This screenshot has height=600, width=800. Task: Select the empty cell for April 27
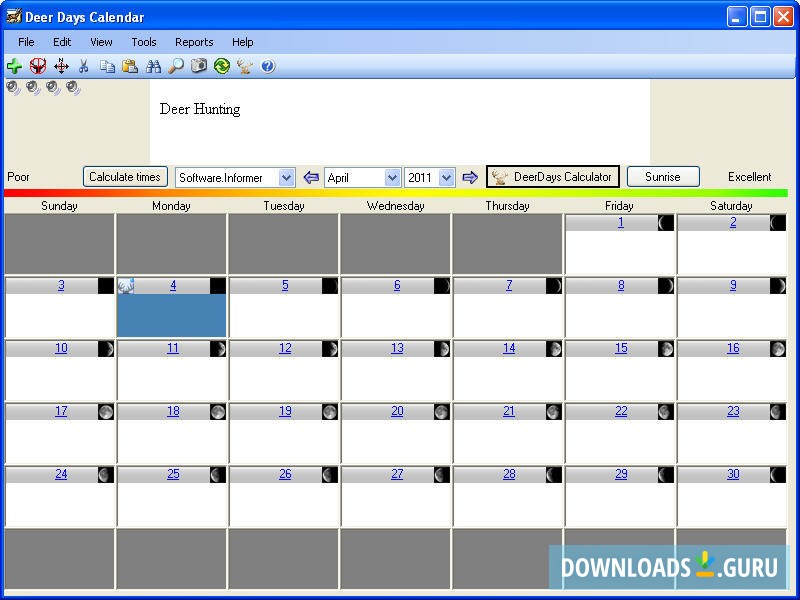point(395,505)
